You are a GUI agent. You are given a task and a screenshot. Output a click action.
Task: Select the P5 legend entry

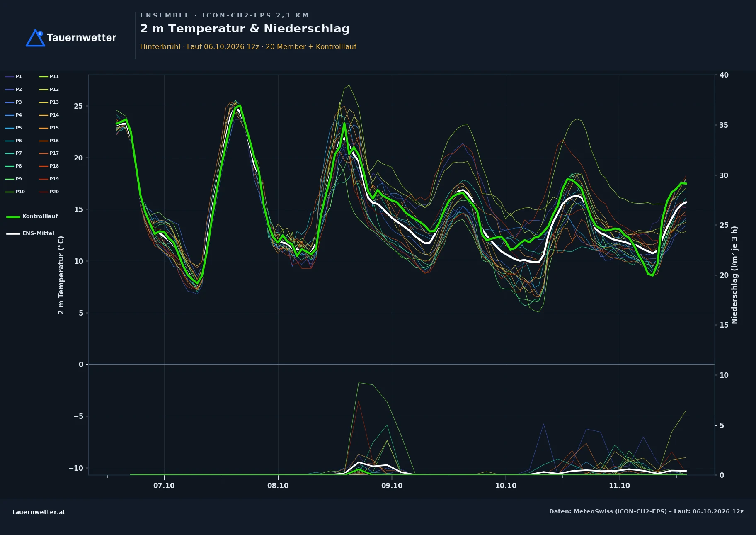[x=14, y=128]
